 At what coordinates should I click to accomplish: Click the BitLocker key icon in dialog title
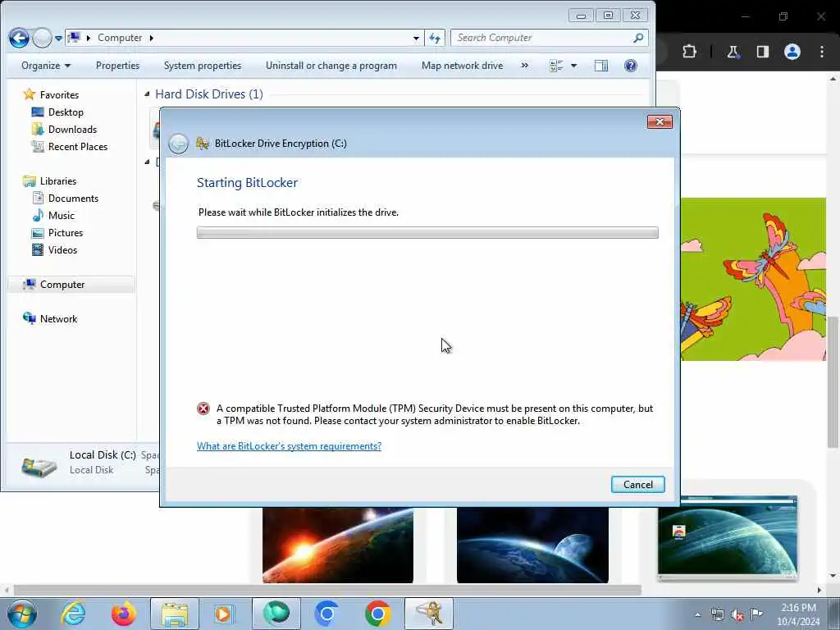point(203,143)
